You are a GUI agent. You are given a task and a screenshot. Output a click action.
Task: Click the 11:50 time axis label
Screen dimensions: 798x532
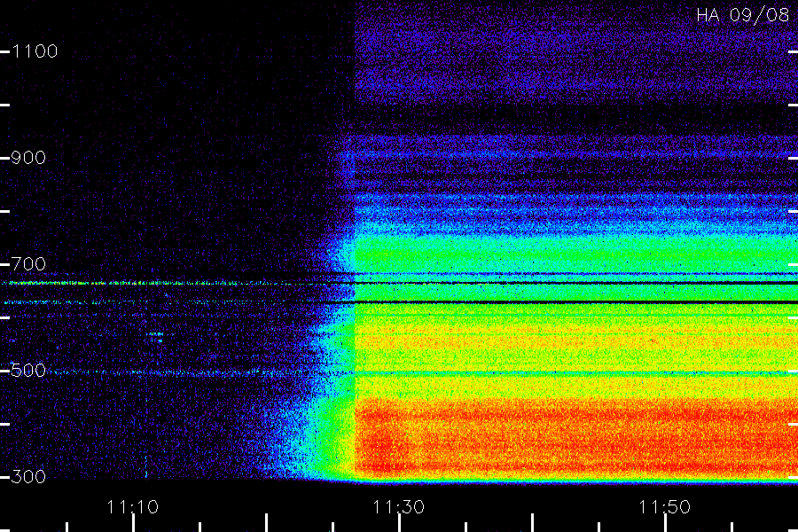[665, 507]
